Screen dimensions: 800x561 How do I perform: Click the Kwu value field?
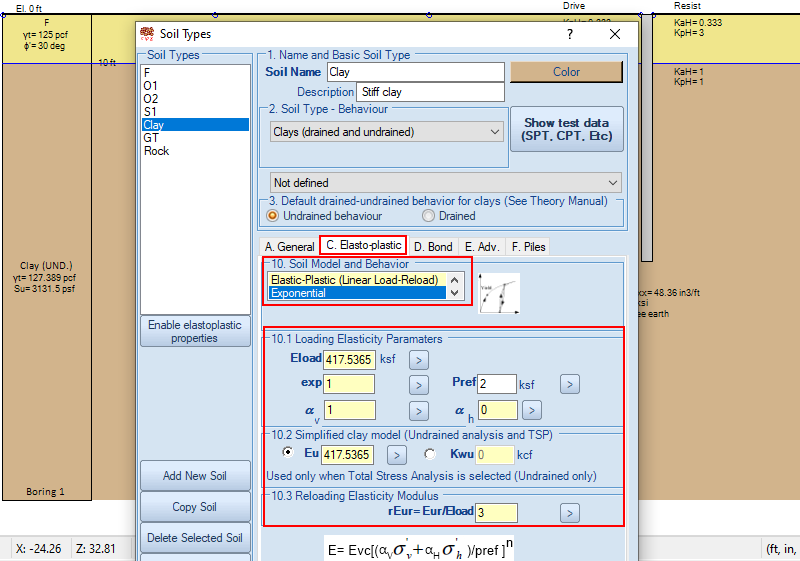click(x=494, y=454)
